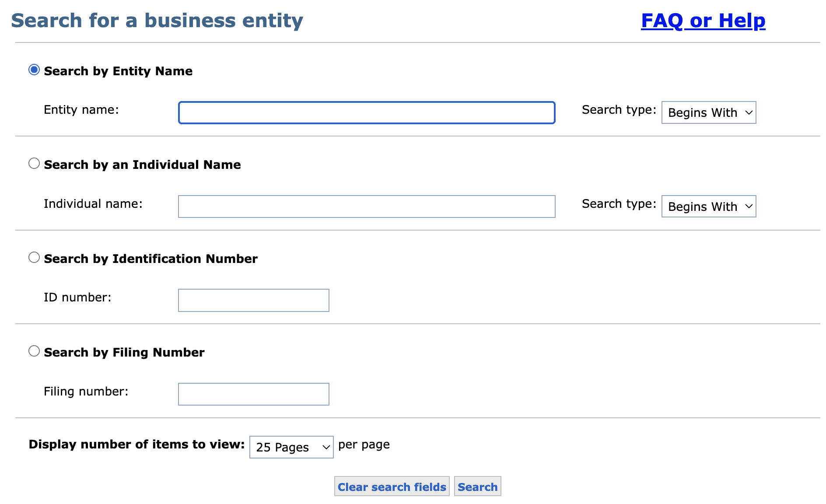The height and width of the screenshot is (504, 826).
Task: Click the Search submit button
Action: pyautogui.click(x=478, y=486)
